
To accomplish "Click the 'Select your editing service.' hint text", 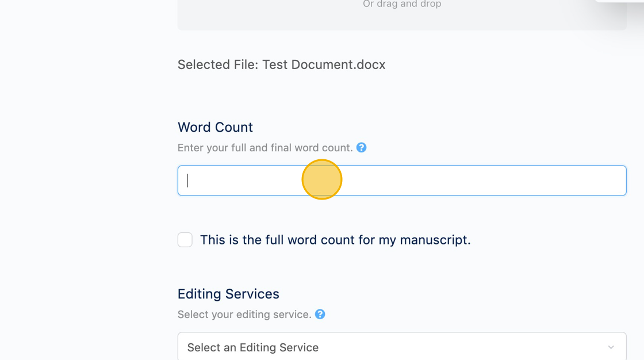I will 244,315.
